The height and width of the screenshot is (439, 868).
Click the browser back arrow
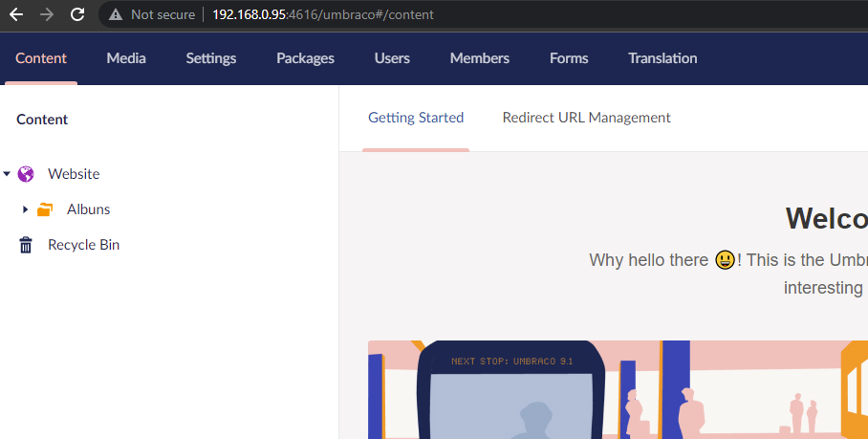pyautogui.click(x=16, y=14)
